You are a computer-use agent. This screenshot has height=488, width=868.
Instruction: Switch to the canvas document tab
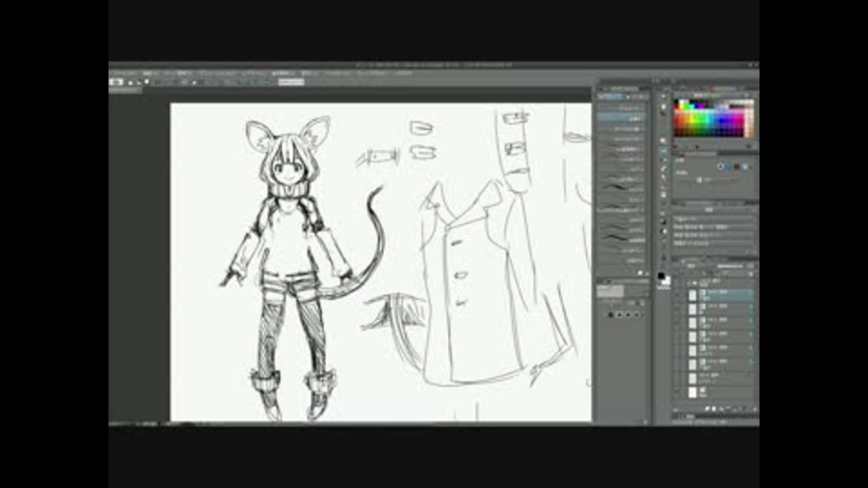tap(125, 90)
